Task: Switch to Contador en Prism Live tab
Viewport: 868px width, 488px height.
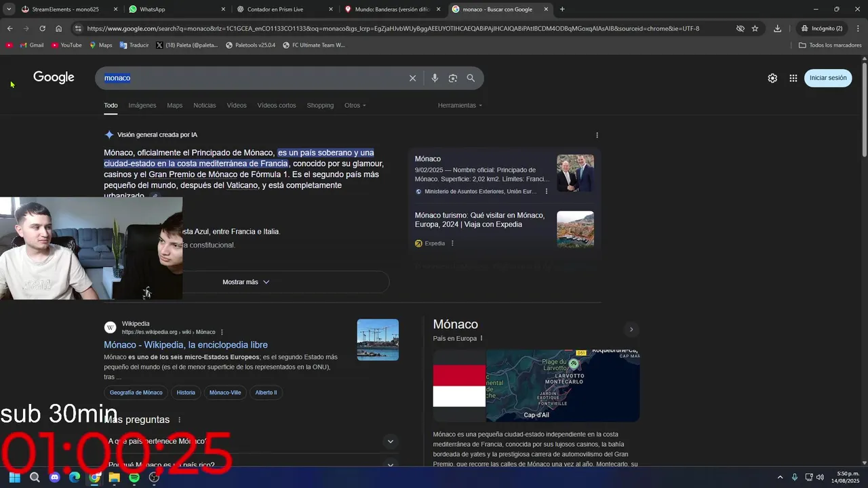Action: tap(285, 9)
